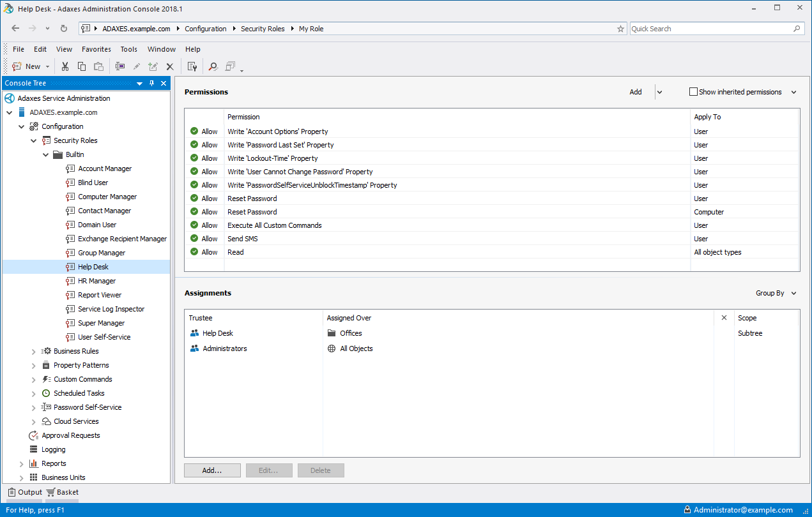The image size is (812, 517).
Task: Collapse the Builtin security roles folder
Action: point(45,154)
